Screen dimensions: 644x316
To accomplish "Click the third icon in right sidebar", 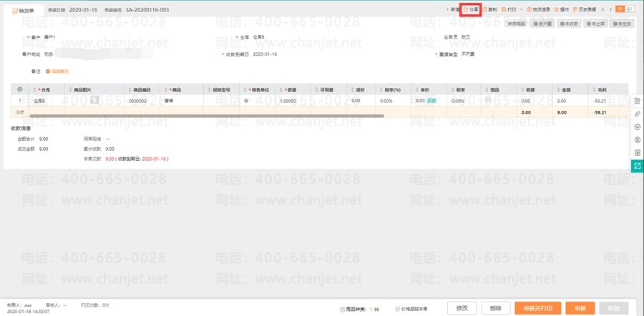I will point(638,127).
